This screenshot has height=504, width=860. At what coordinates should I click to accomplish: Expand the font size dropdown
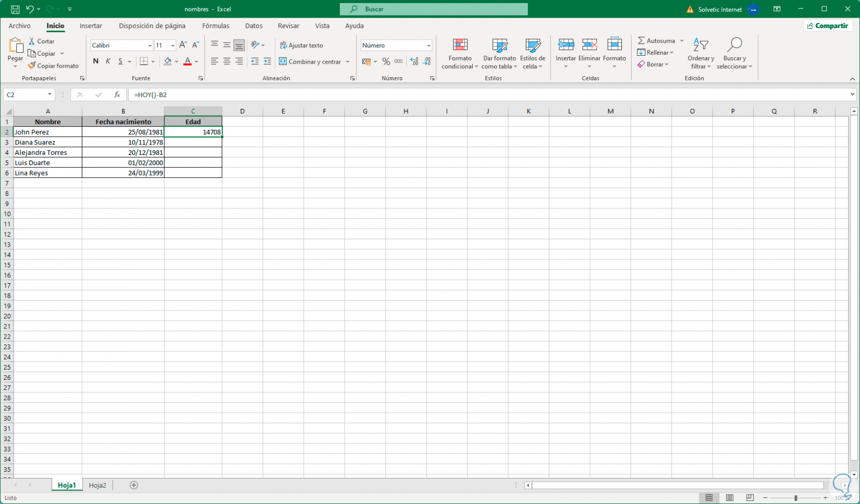pos(172,45)
